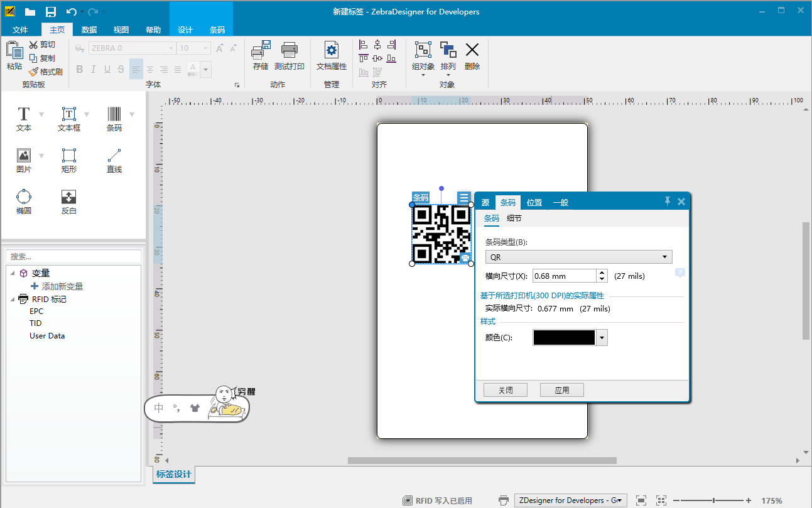Click the 横向尺寸 0.68 mm input field
812x508 pixels.
[x=565, y=276]
